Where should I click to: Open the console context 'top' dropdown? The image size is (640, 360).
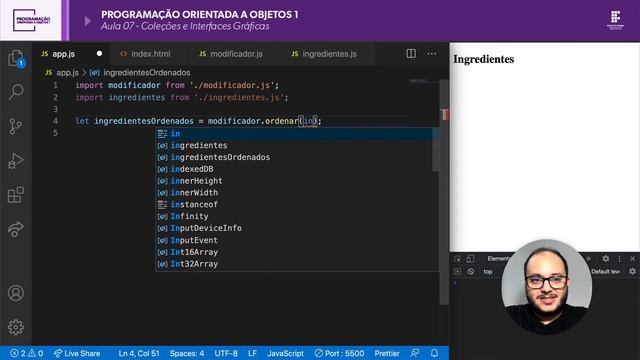pyautogui.click(x=488, y=271)
